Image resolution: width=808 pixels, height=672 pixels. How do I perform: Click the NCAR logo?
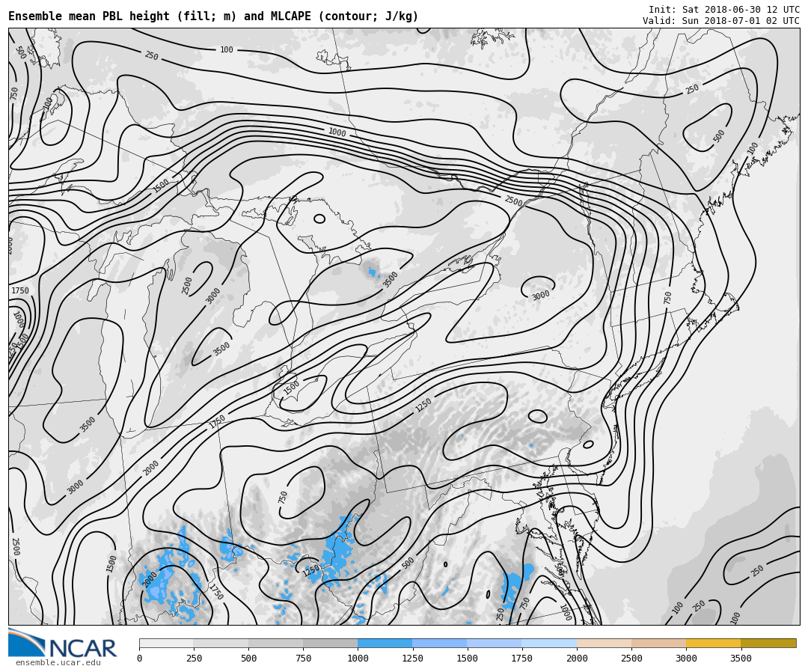[62, 643]
